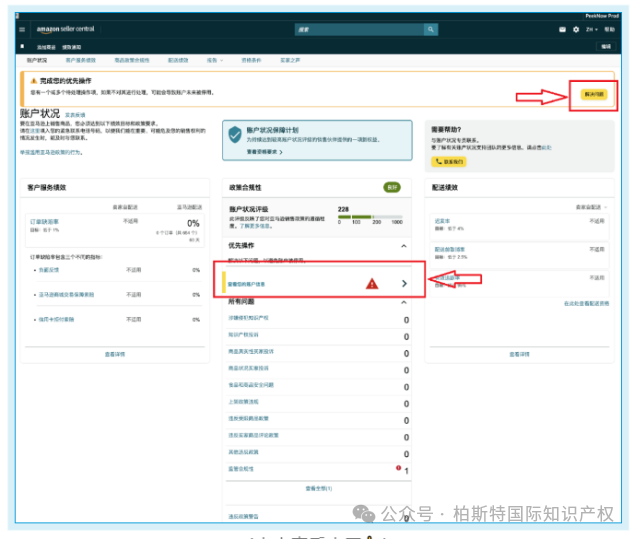Viewport: 634px width, 539px height.
Task: Click the account health assurance shield icon
Action: coord(233,135)
